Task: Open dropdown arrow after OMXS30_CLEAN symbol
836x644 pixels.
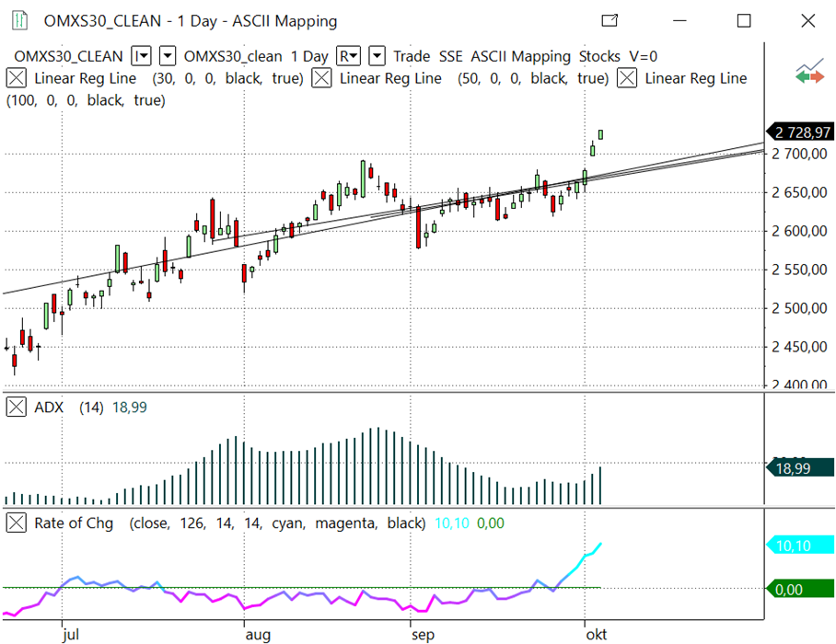Action: tap(168, 57)
